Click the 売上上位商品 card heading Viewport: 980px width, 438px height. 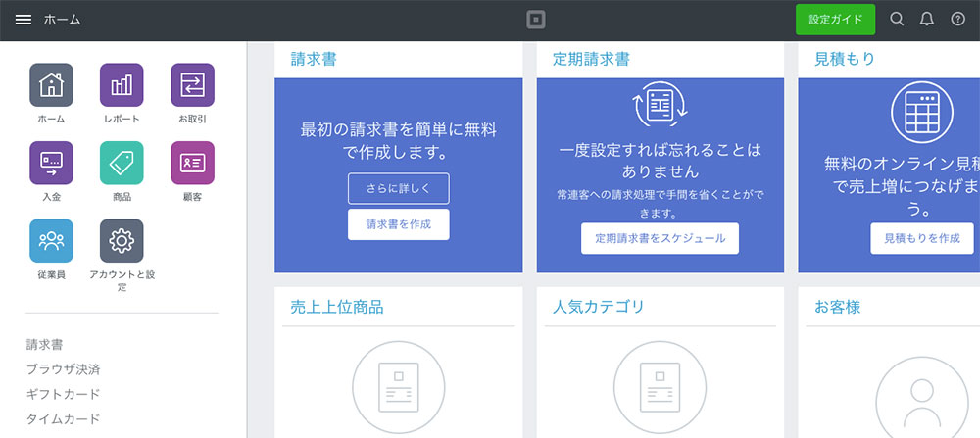pos(337,307)
